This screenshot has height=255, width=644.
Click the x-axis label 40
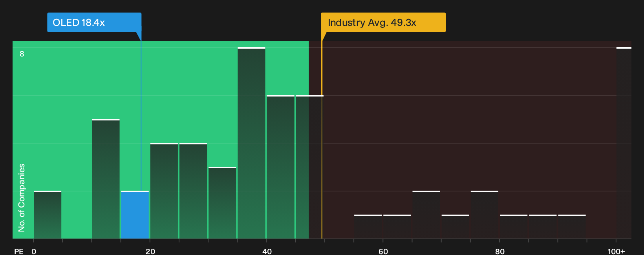pos(267,251)
